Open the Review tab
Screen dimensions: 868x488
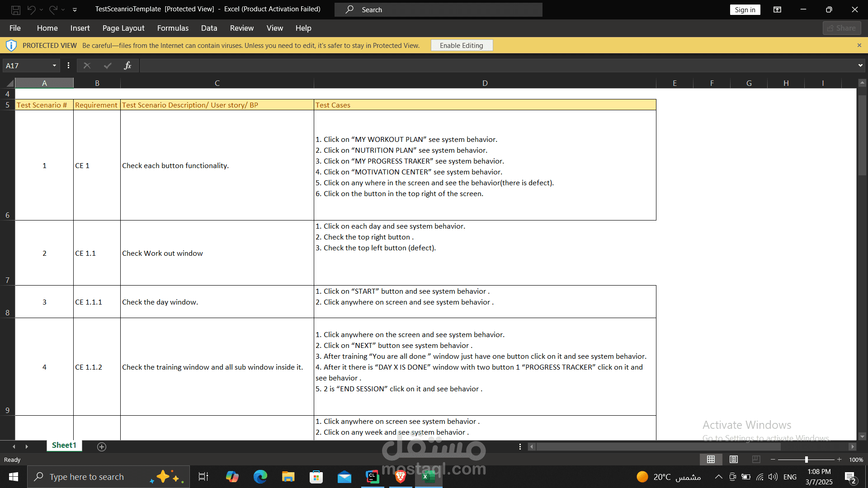click(242, 28)
